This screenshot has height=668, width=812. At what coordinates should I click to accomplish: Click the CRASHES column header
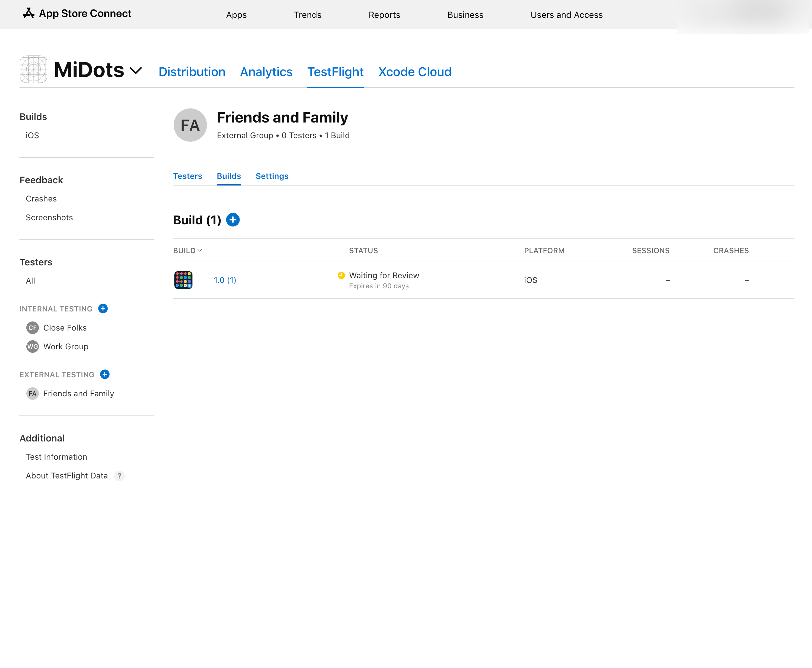(x=731, y=251)
